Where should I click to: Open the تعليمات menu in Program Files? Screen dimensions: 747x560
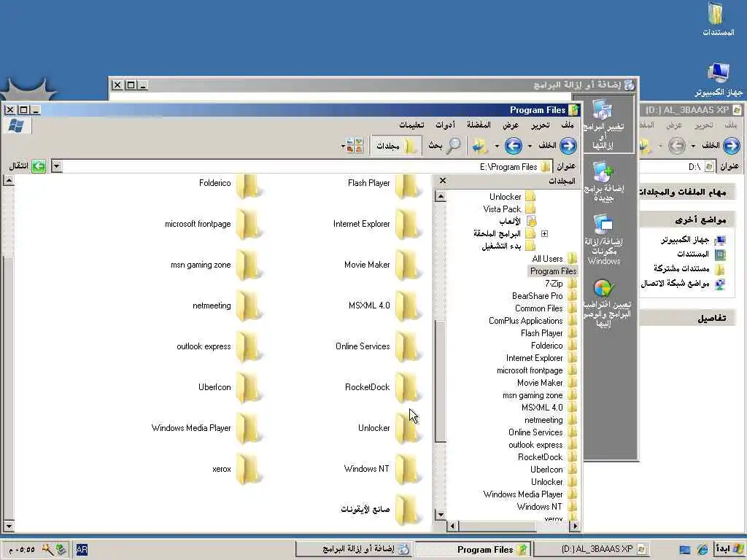pyautogui.click(x=411, y=125)
